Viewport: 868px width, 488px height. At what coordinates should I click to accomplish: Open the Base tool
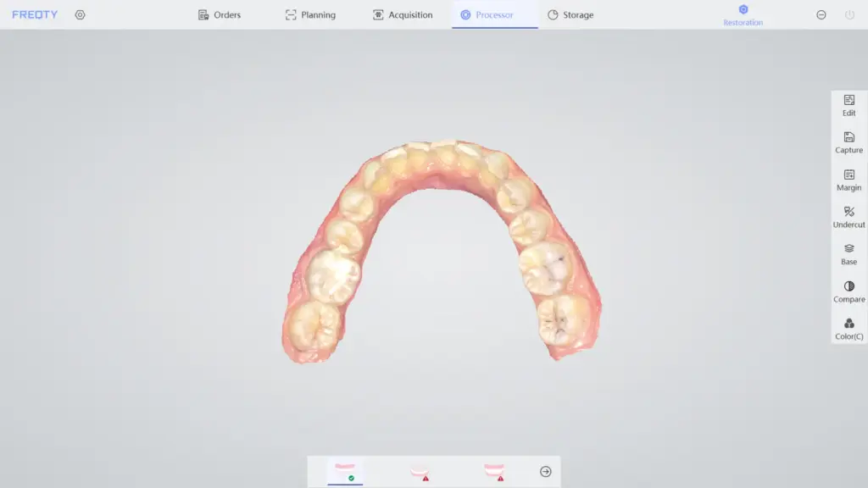pyautogui.click(x=849, y=254)
